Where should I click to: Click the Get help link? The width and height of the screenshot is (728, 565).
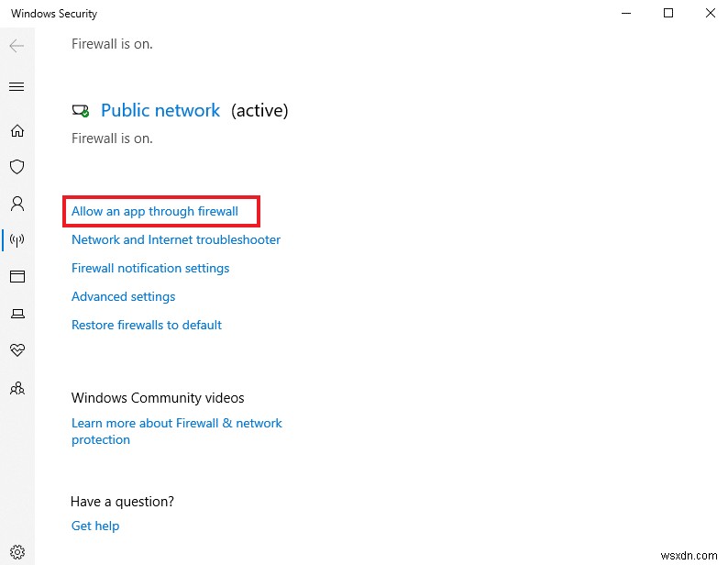click(x=95, y=526)
